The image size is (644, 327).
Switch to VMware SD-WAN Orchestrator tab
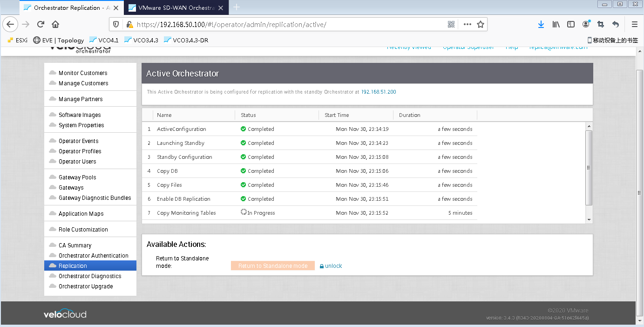coord(176,7)
